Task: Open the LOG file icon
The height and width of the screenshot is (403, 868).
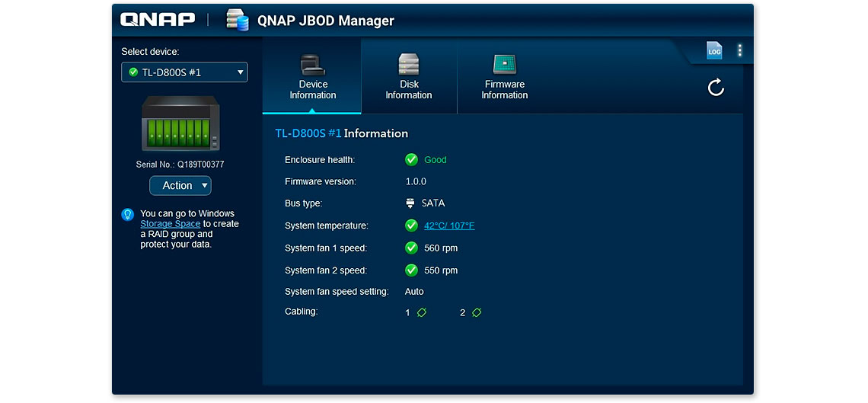Action: [713, 51]
